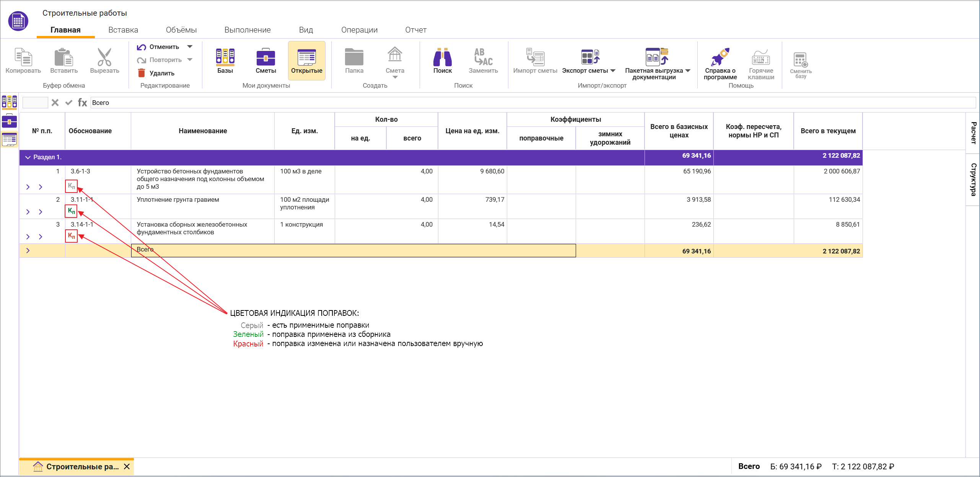The height and width of the screenshot is (477, 980).
Task: Toggle the Открытые documents button
Action: (x=306, y=60)
